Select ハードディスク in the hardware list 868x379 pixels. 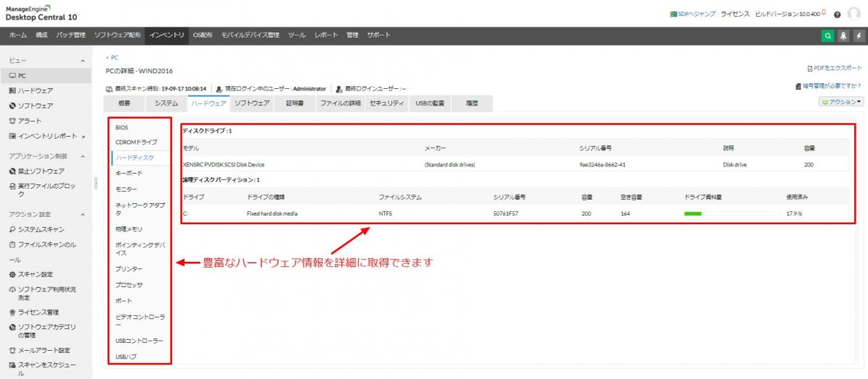pos(135,157)
